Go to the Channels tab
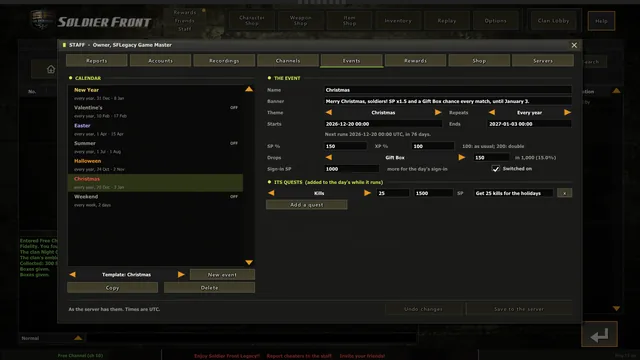 [288, 60]
